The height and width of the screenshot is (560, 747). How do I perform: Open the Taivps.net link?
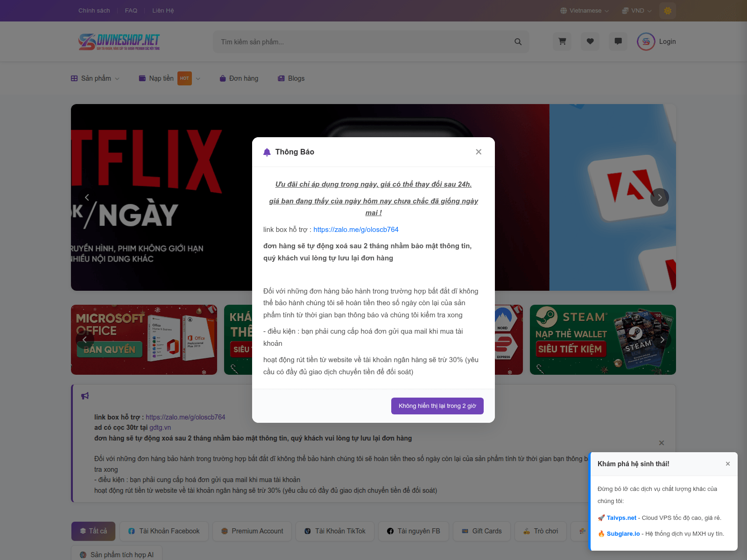(x=621, y=518)
